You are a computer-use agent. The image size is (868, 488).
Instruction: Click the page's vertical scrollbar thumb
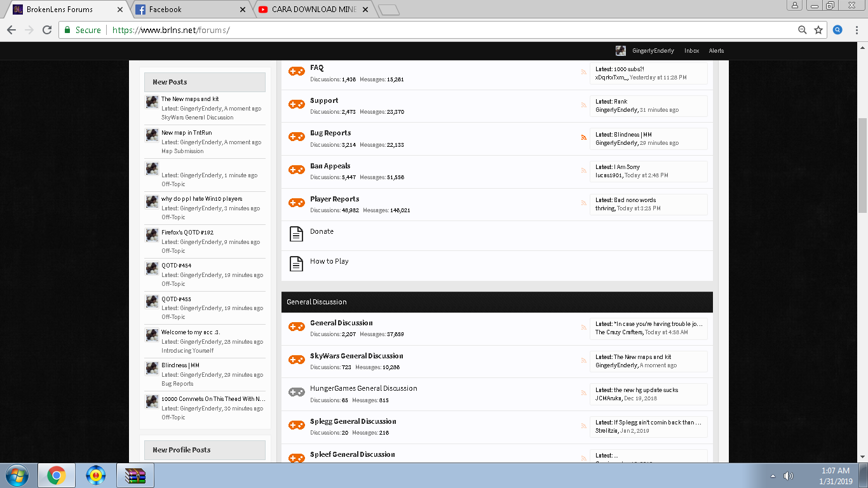coord(862,165)
